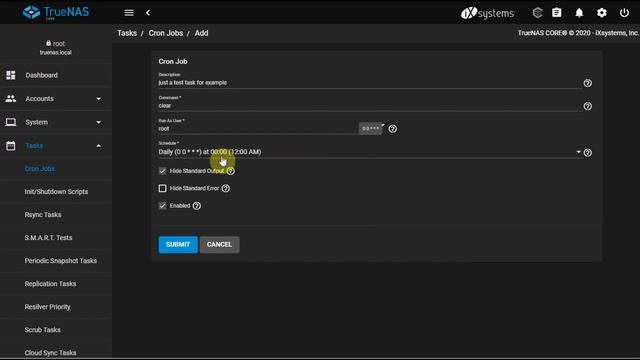Open help for Hide Standard Output
This screenshot has width=640, height=360.
click(231, 171)
